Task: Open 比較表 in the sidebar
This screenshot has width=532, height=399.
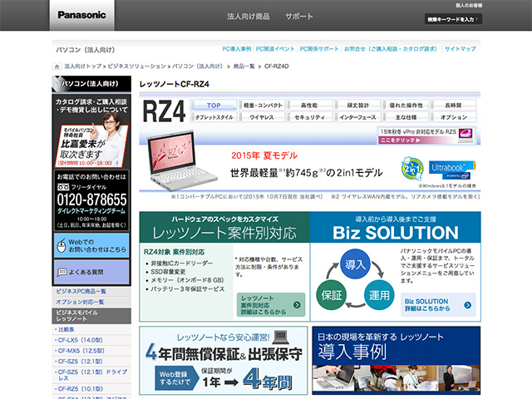Action: (x=66, y=329)
